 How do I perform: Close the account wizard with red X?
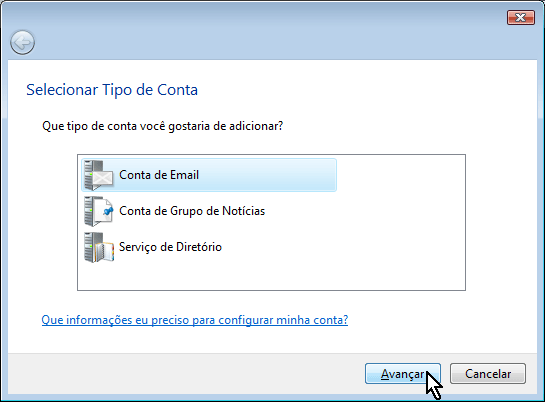point(521,17)
